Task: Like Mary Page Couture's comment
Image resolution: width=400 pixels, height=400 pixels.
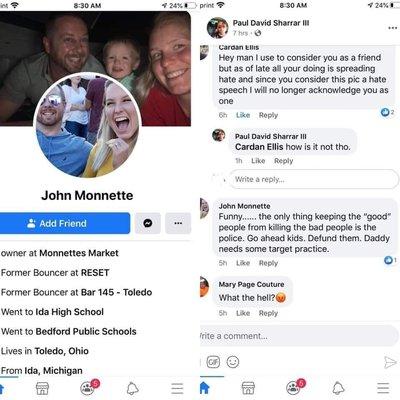Action: click(x=243, y=313)
